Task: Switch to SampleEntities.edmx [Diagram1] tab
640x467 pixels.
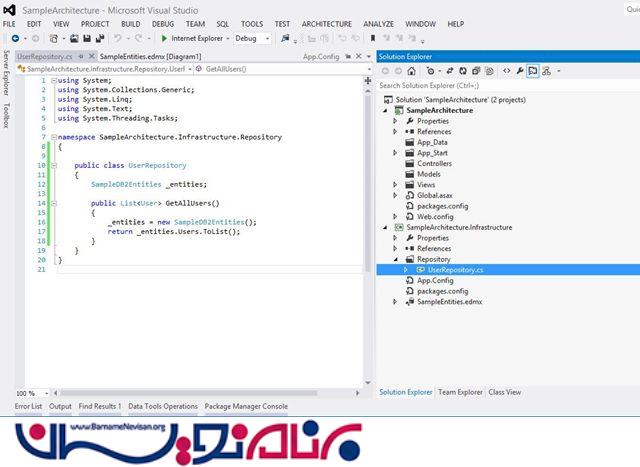Action: [143, 57]
